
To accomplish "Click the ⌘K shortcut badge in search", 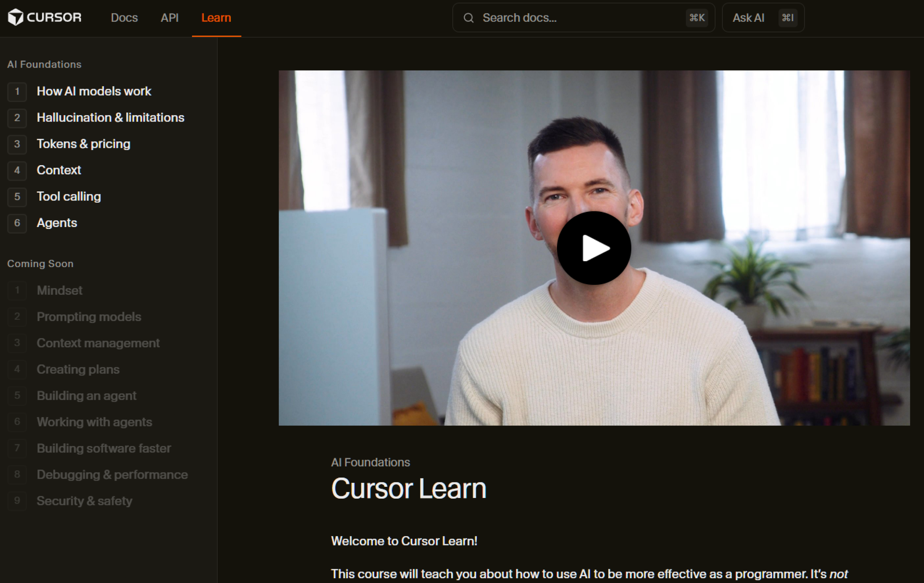I will coord(696,18).
